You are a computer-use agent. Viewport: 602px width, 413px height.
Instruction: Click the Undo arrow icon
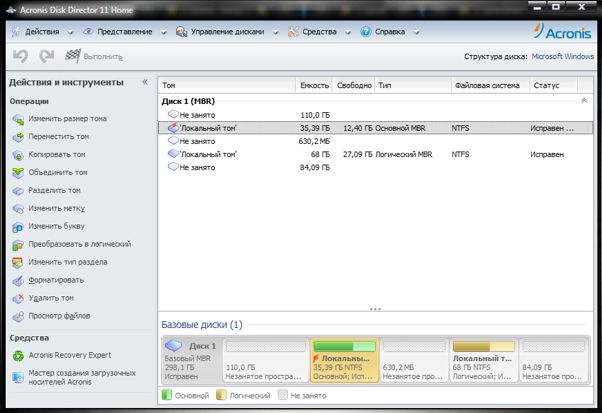pyautogui.click(x=20, y=56)
